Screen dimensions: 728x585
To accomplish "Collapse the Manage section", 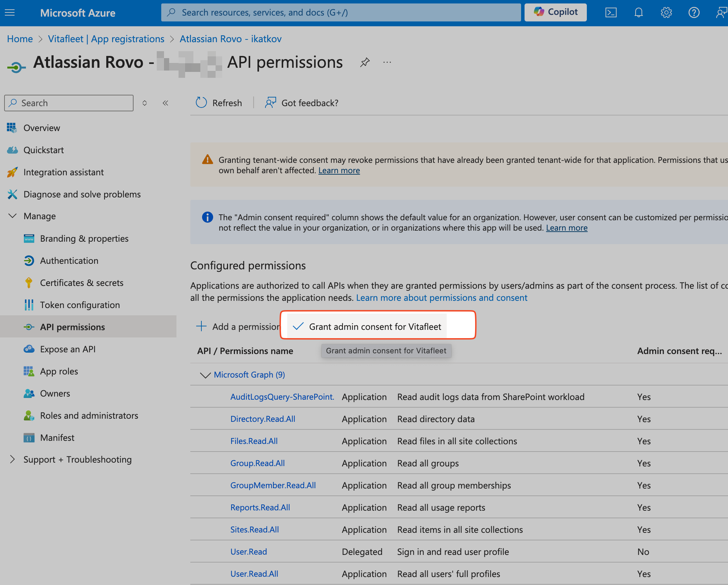I will click(12, 216).
